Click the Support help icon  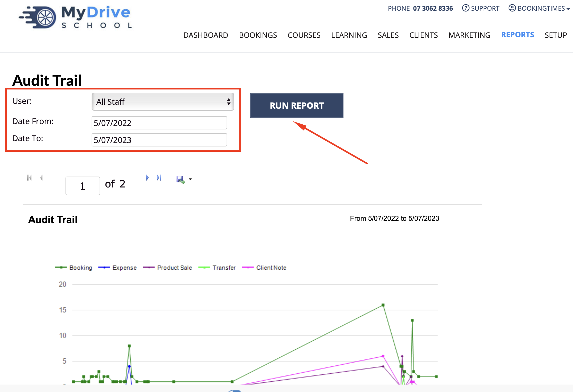(465, 8)
